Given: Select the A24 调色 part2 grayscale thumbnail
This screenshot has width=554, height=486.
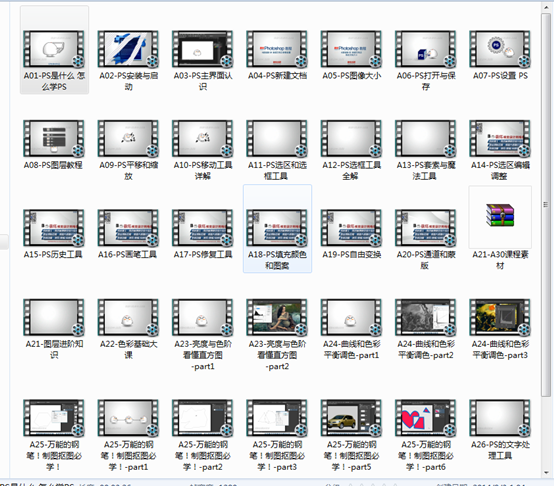Looking at the screenshot, I should pos(426,317).
